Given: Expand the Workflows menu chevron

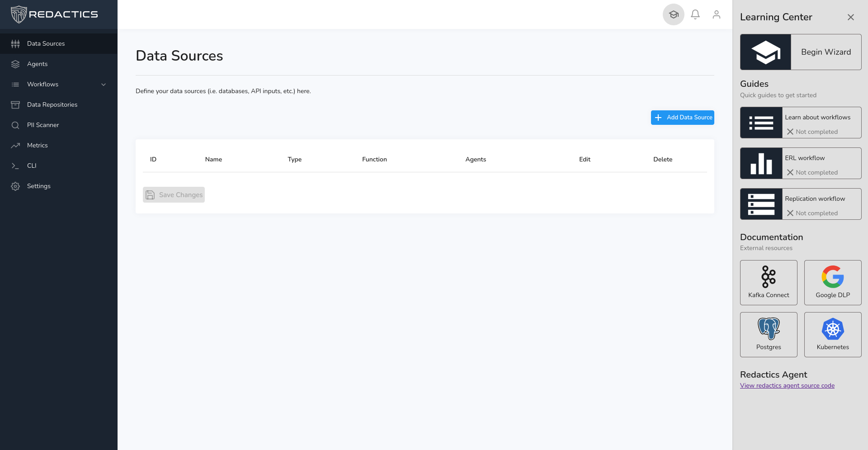Looking at the screenshot, I should [x=104, y=85].
